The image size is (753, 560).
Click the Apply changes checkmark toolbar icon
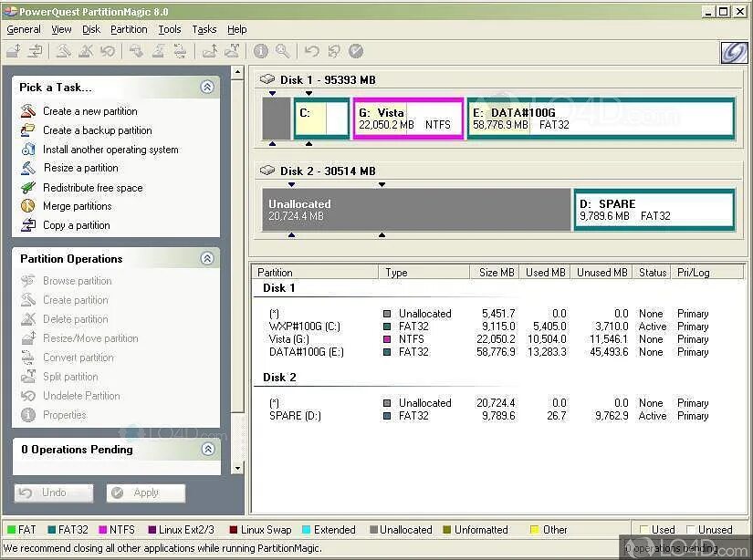point(356,51)
